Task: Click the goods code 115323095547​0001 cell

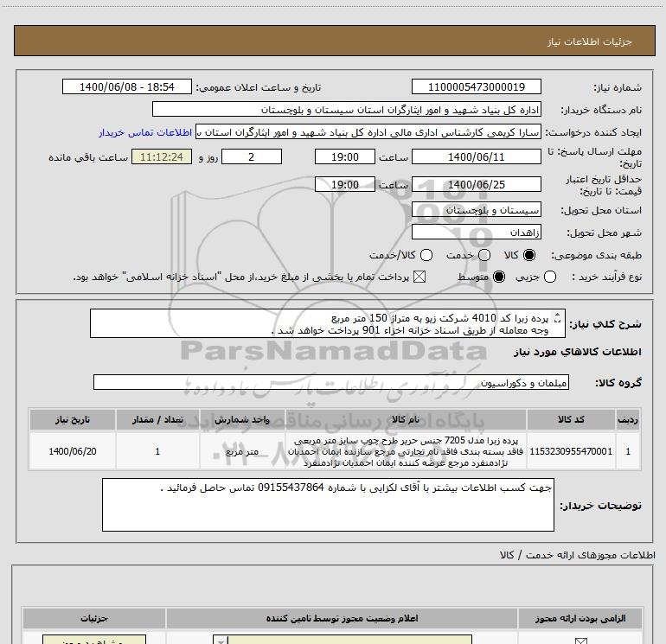Action: [x=571, y=451]
